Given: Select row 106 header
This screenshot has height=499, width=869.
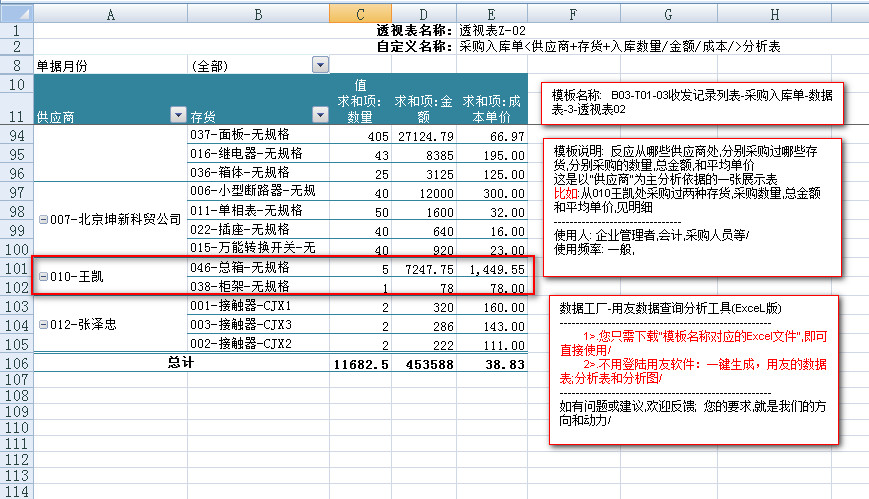Looking at the screenshot, I should point(16,364).
